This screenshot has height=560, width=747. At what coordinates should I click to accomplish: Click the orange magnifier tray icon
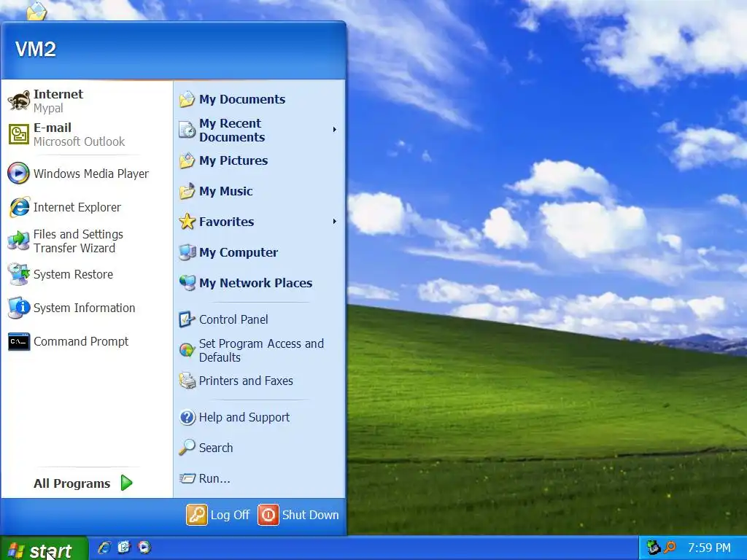pos(670,548)
